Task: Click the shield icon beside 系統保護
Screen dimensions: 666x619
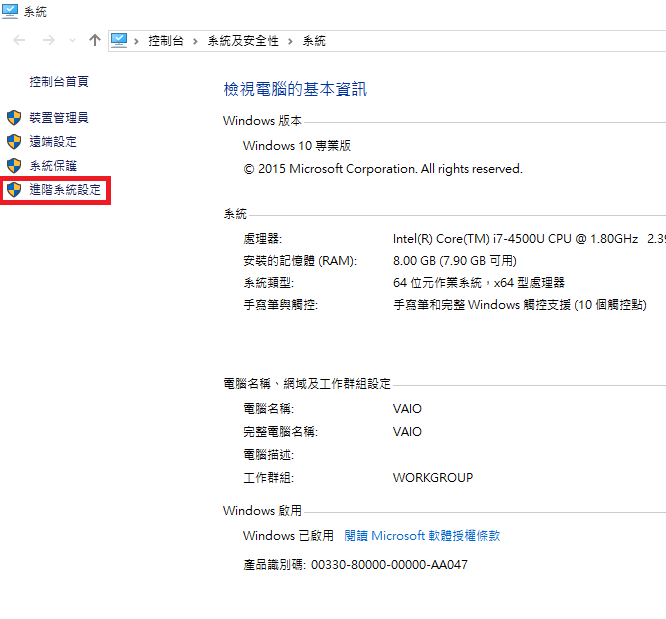Action: 14,166
